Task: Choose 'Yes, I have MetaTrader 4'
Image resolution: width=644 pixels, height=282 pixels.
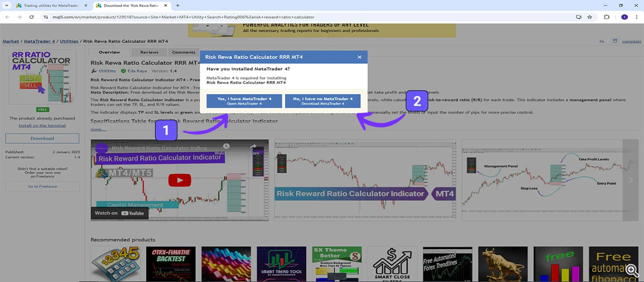Action: (x=244, y=101)
